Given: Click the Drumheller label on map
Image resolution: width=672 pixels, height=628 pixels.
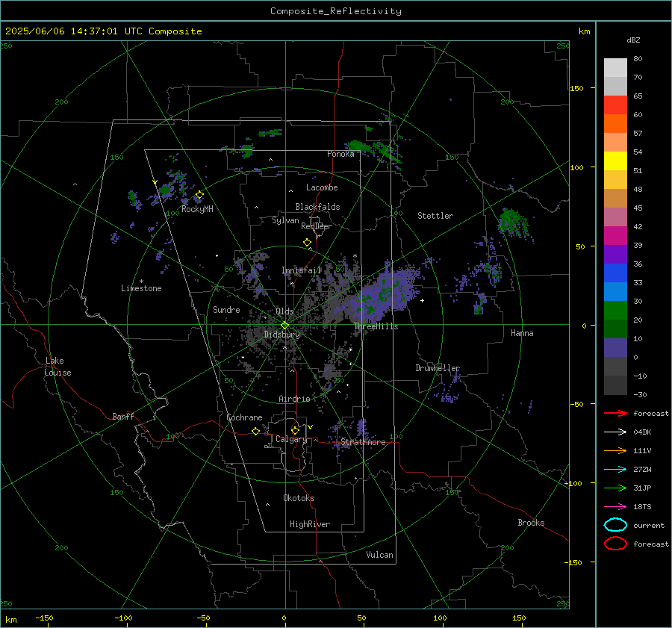Looking at the screenshot, I should tap(438, 368).
